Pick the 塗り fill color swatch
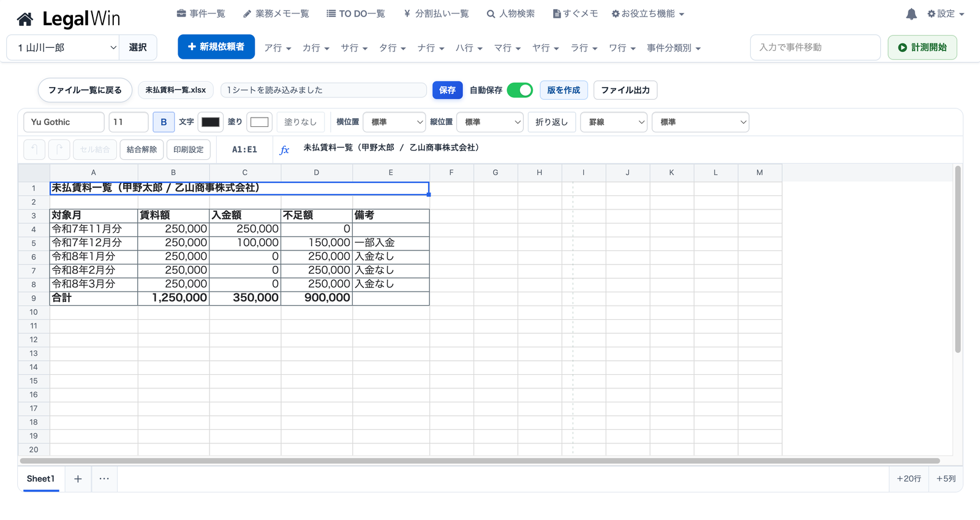980x520 pixels. 260,122
